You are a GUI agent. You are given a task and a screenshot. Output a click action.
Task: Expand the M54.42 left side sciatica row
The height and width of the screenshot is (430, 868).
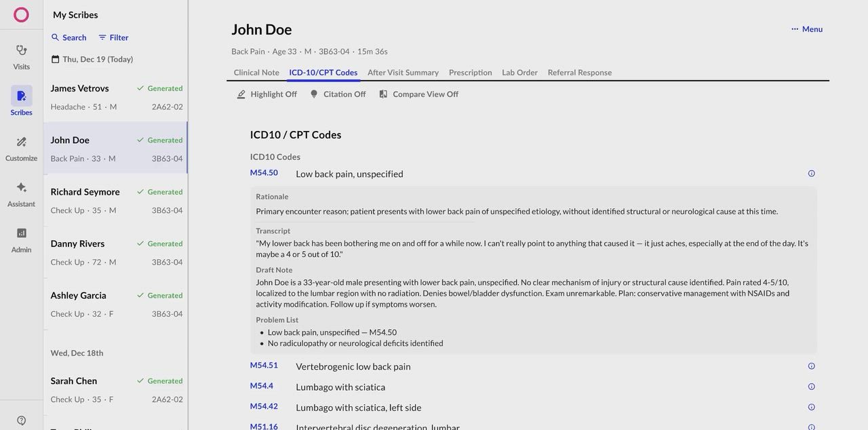(x=533, y=408)
